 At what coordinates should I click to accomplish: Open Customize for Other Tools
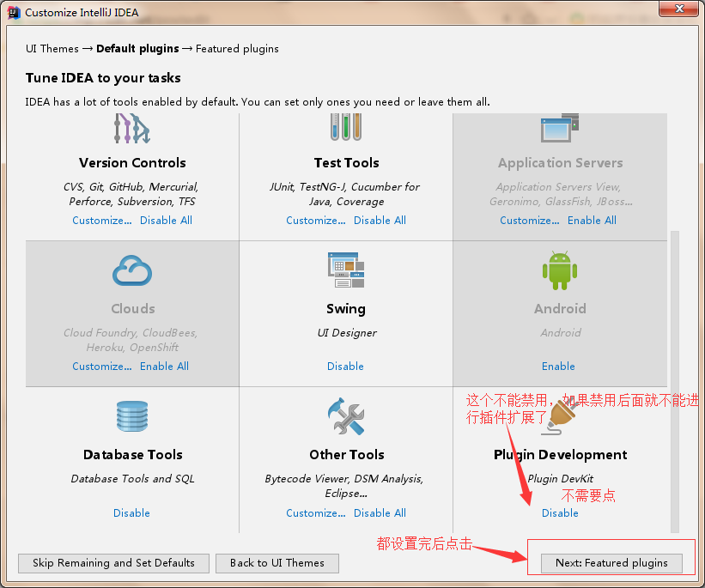[316, 513]
